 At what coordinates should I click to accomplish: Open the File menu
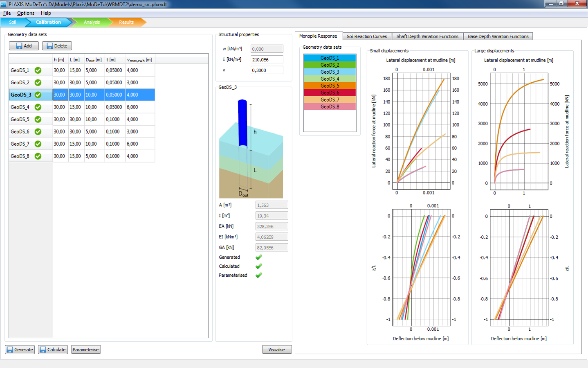point(7,13)
